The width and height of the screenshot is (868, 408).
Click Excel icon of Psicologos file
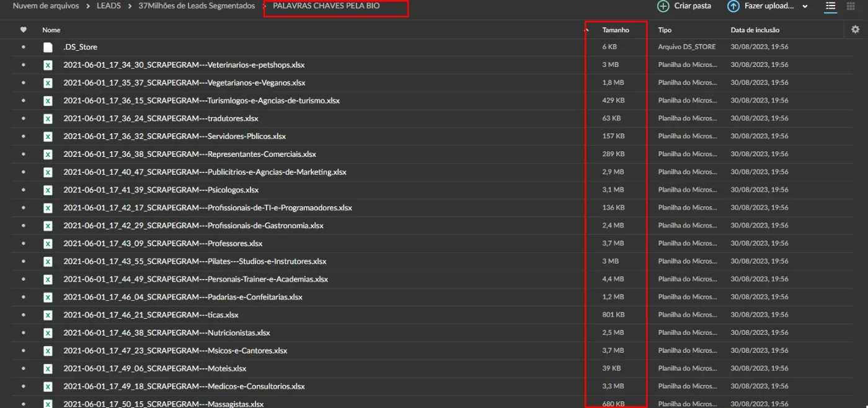click(48, 190)
